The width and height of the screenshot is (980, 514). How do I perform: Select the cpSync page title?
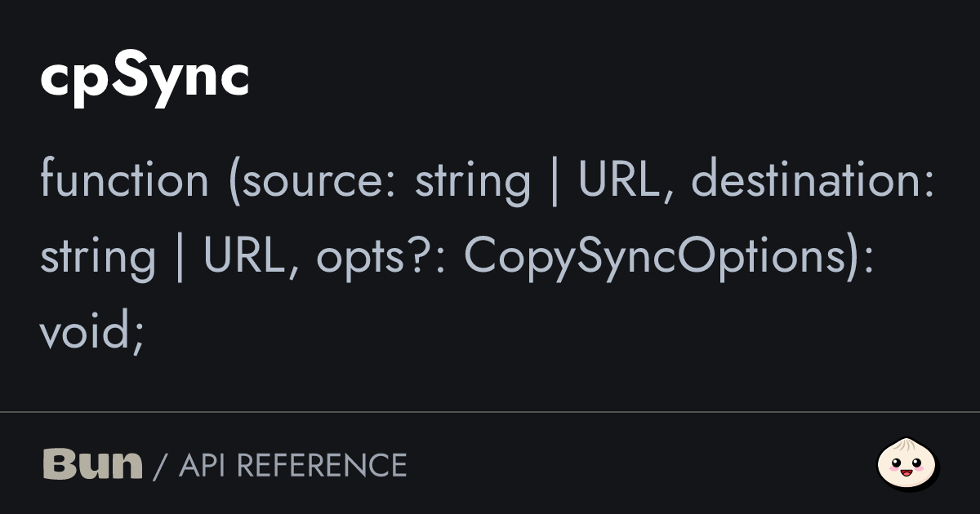145,78
